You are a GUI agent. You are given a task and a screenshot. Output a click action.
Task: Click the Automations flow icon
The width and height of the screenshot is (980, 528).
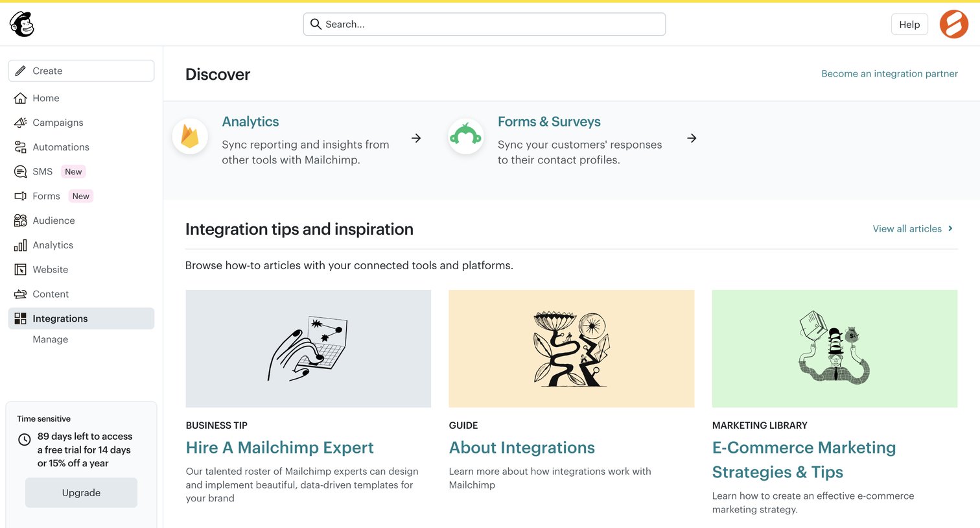click(21, 147)
